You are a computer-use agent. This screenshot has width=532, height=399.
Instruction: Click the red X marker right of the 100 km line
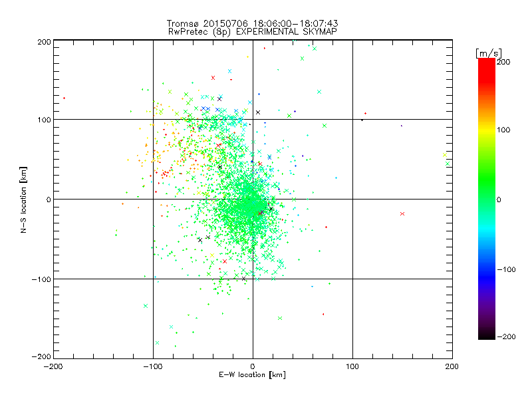(x=402, y=213)
